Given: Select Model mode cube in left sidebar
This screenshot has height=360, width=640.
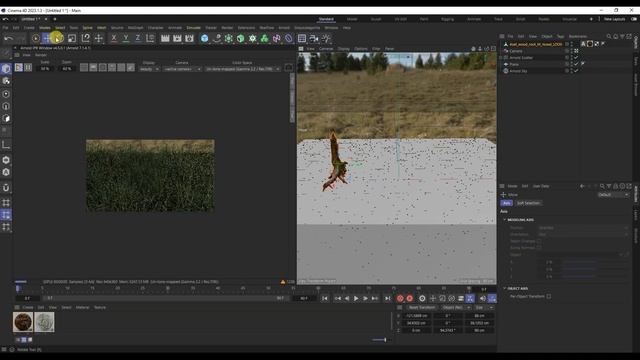Looking at the screenshot, I should tap(6, 69).
